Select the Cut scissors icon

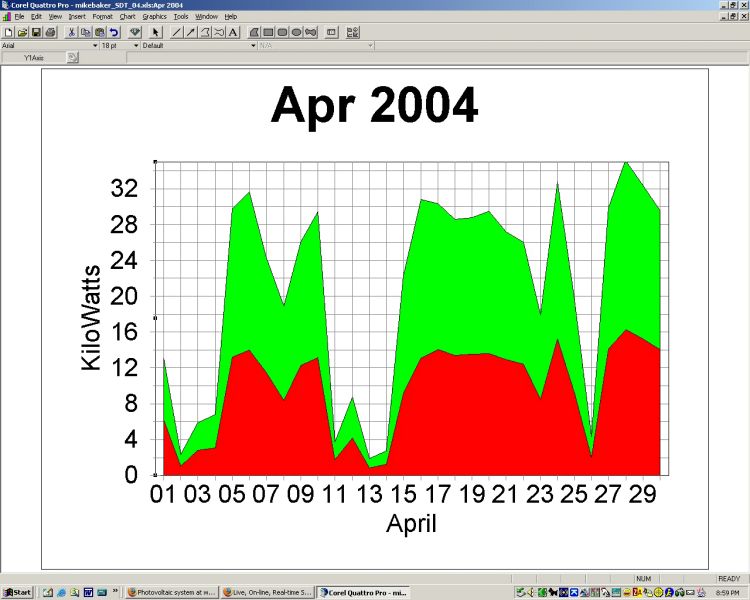72,33
